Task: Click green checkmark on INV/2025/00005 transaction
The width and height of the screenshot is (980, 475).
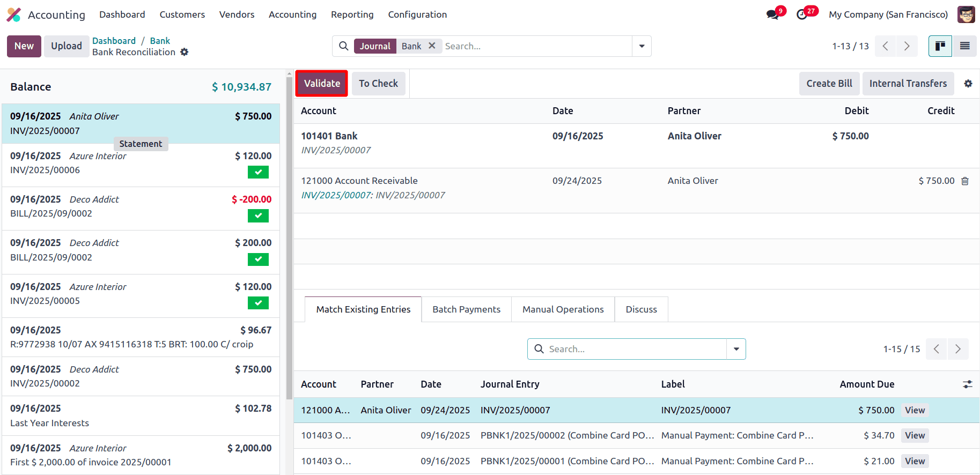Action: point(258,303)
